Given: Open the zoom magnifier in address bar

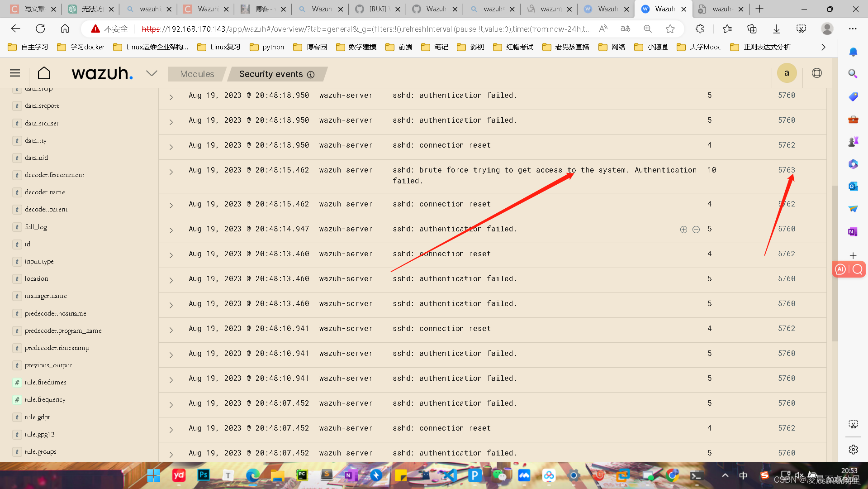Looking at the screenshot, I should [648, 29].
